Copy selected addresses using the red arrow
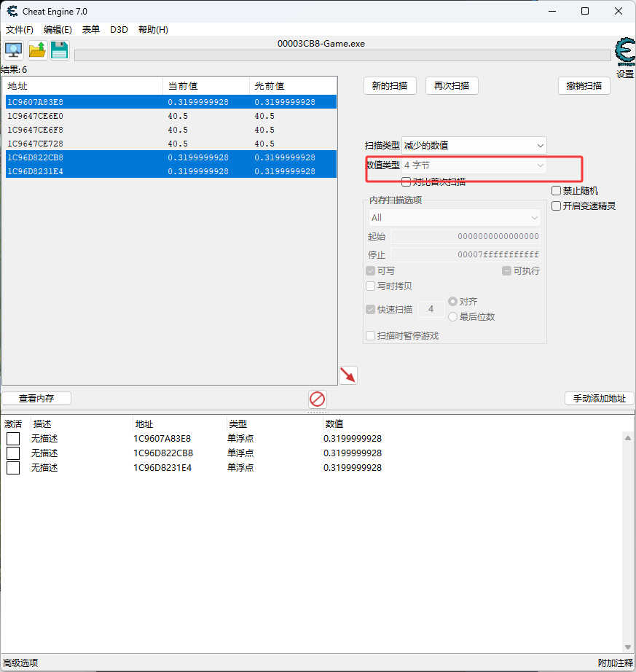 (x=348, y=375)
